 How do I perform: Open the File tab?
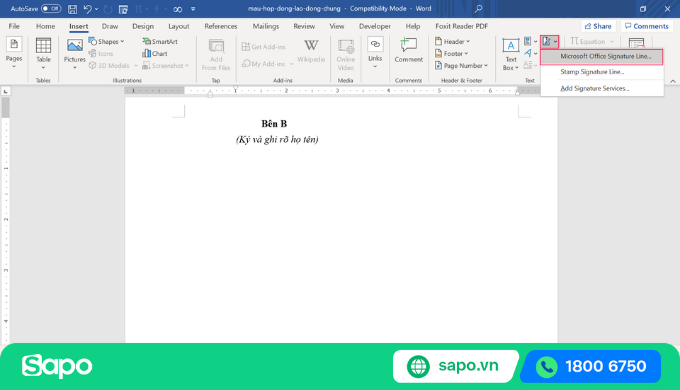tap(14, 26)
